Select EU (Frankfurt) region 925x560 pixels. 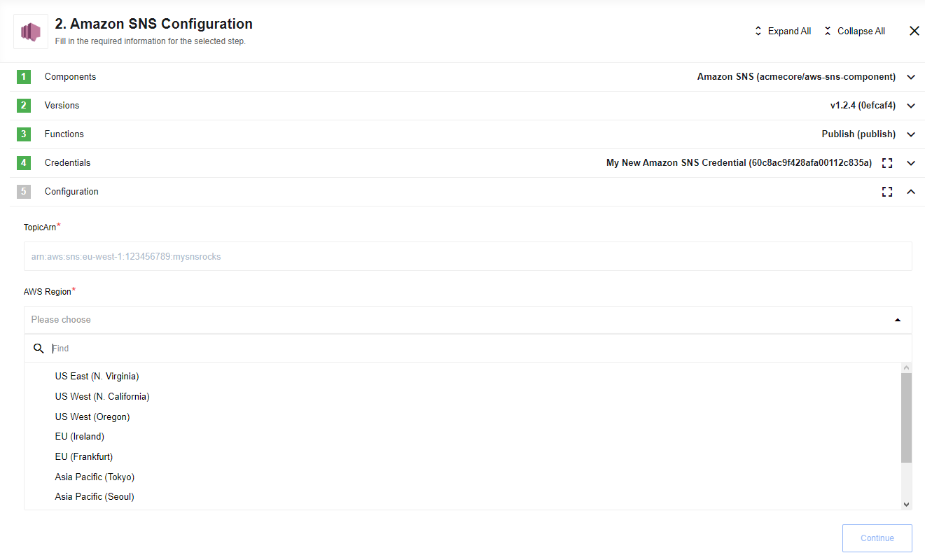(84, 457)
